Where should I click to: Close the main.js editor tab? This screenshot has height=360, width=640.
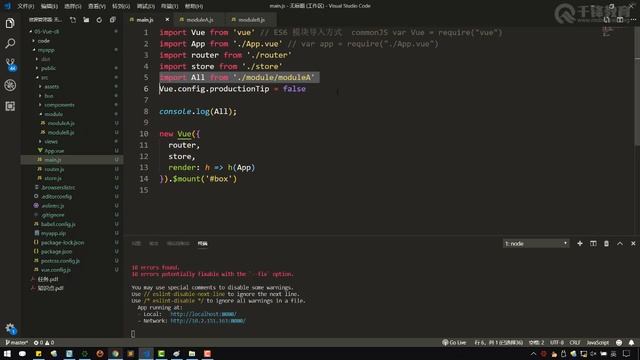coord(167,20)
